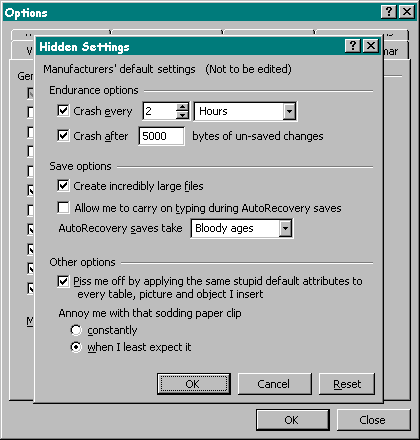The height and width of the screenshot is (440, 420).
Task: Expand the Bloody ages dropdown
Action: pyautogui.click(x=285, y=229)
